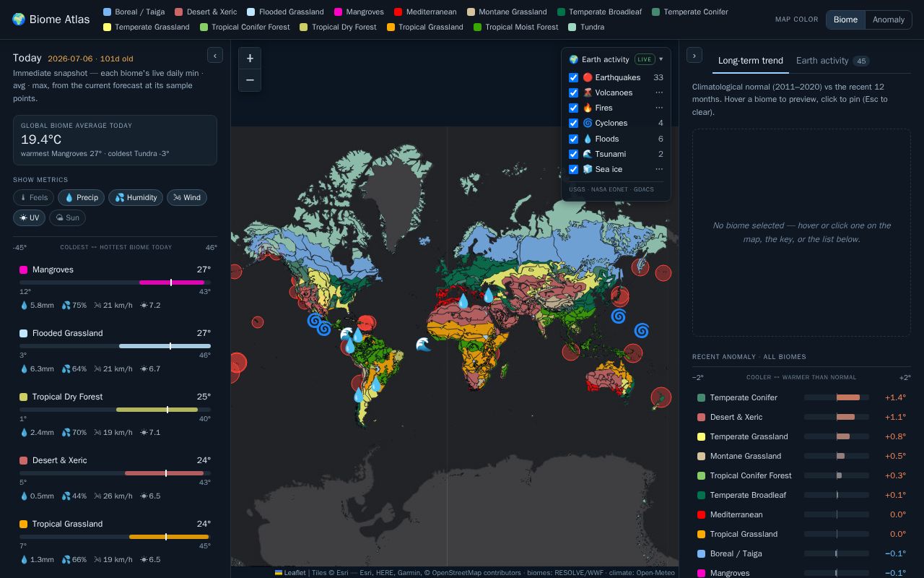Toggle the Wind metric chip
The width and height of the screenshot is (924, 578).
point(187,197)
